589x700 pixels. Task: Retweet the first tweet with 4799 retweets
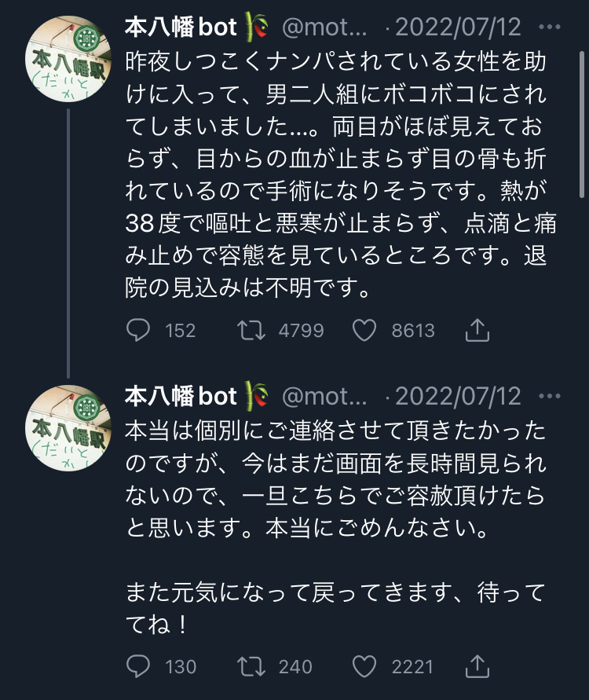[x=251, y=331]
